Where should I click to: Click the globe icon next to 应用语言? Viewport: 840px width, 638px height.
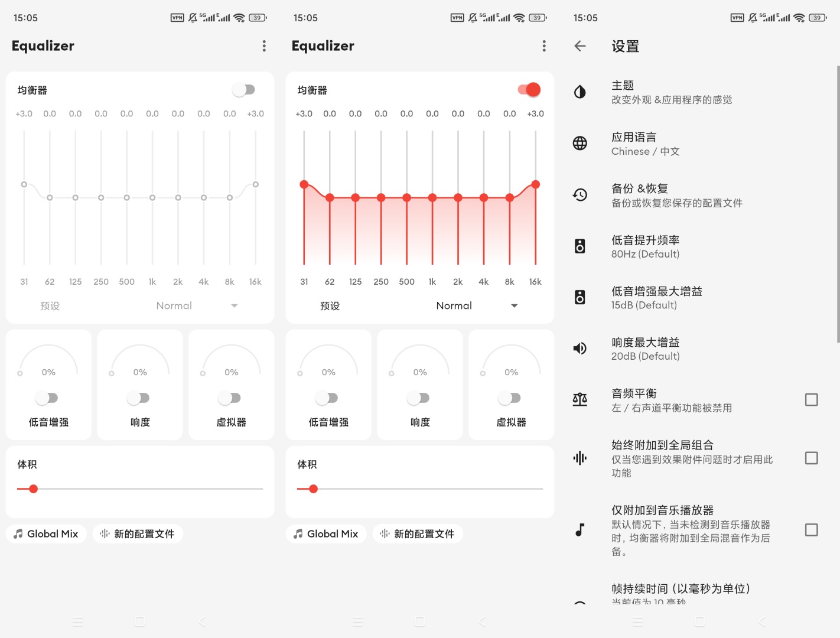tap(579, 144)
